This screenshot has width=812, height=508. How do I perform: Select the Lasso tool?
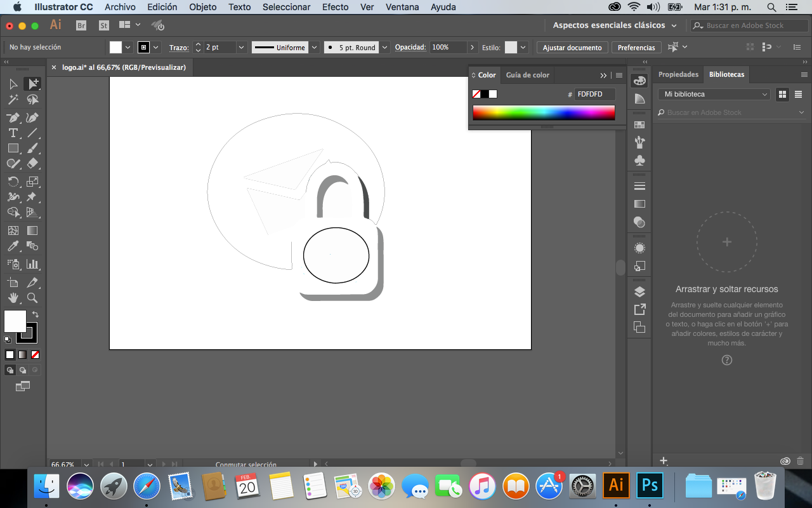tap(32, 100)
